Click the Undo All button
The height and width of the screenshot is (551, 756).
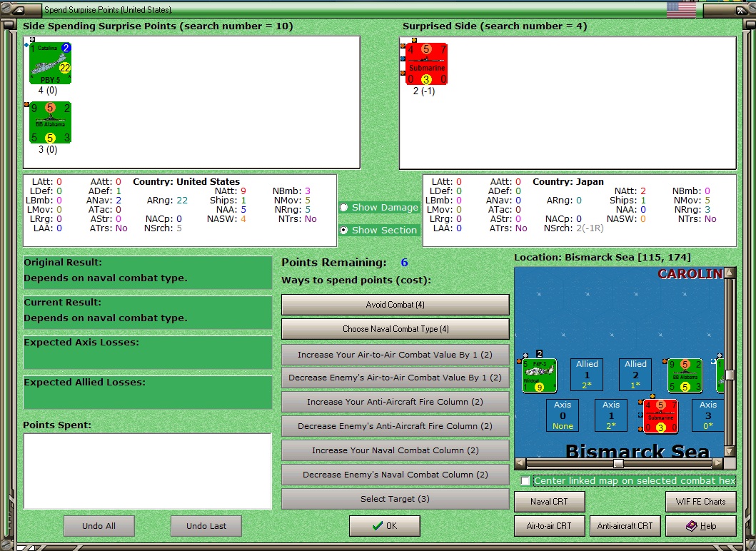coord(99,526)
